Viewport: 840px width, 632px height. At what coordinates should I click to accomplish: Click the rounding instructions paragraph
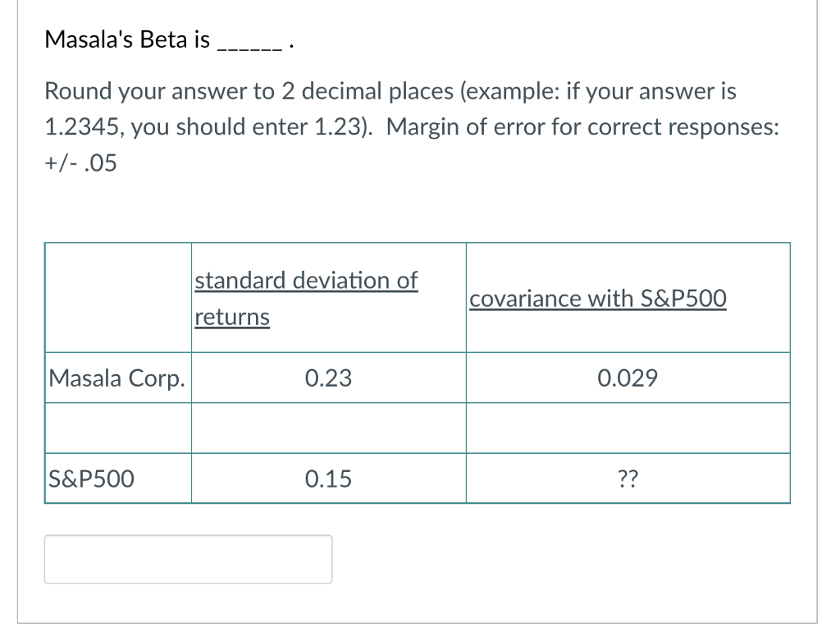[x=412, y=126]
